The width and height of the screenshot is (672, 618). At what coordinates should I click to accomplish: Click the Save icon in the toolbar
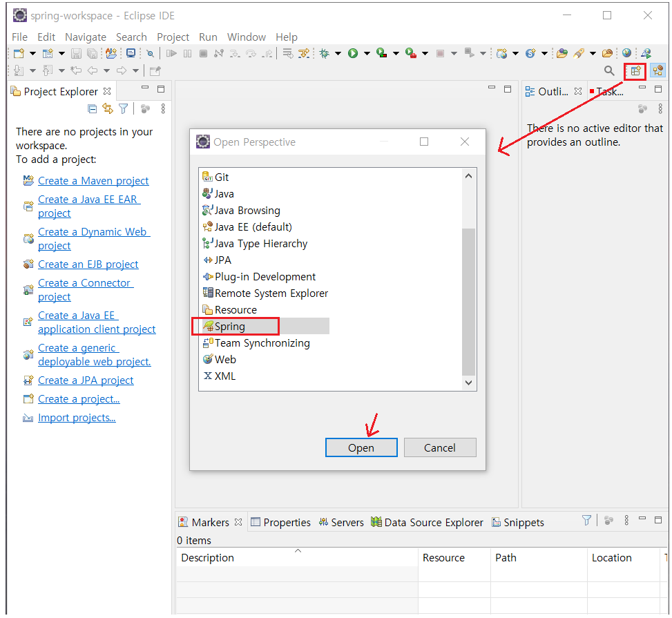coord(76,54)
